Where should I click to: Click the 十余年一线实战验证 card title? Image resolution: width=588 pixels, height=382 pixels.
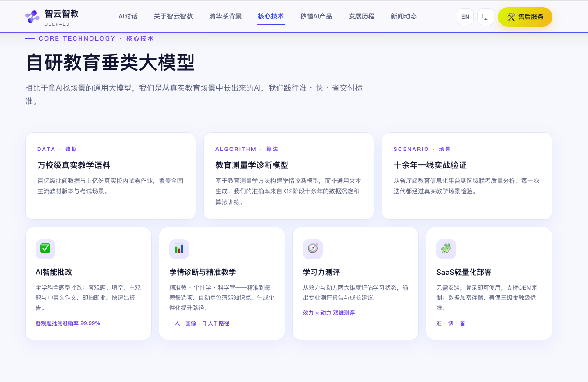coord(430,165)
